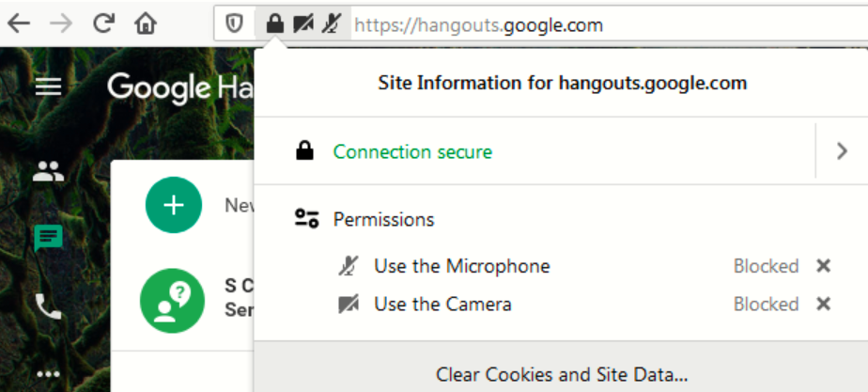Viewport: 868px width, 392px height.
Task: Click blocked microphone icon in address bar
Action: (x=330, y=24)
